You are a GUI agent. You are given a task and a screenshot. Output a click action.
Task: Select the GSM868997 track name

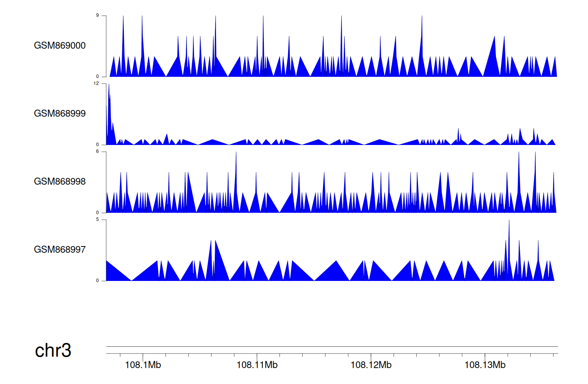tap(60, 250)
